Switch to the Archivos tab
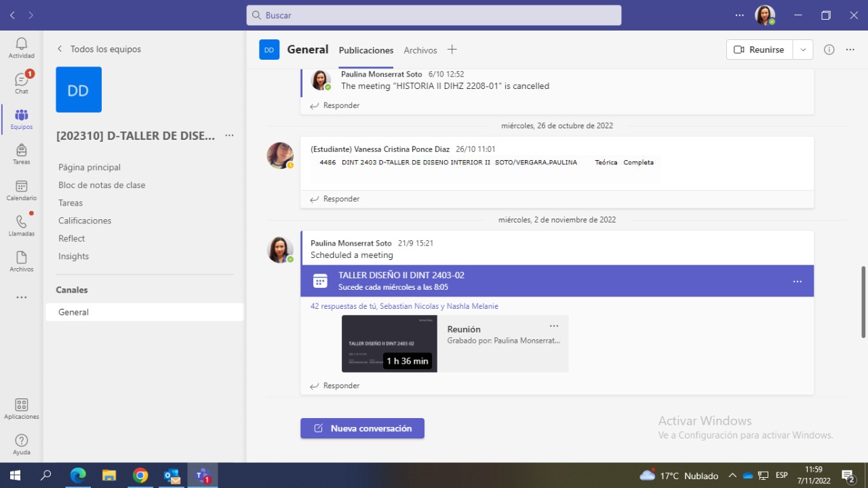 (x=420, y=50)
